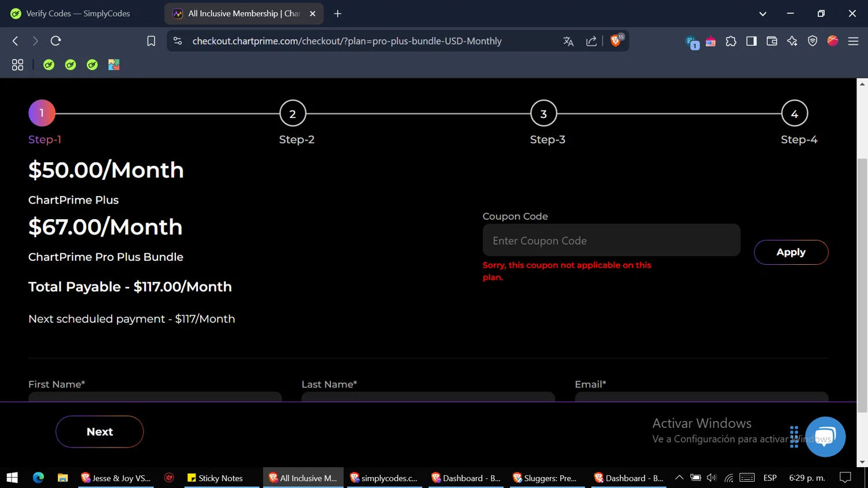
Task: Click the Apply coupon button
Action: tap(790, 252)
